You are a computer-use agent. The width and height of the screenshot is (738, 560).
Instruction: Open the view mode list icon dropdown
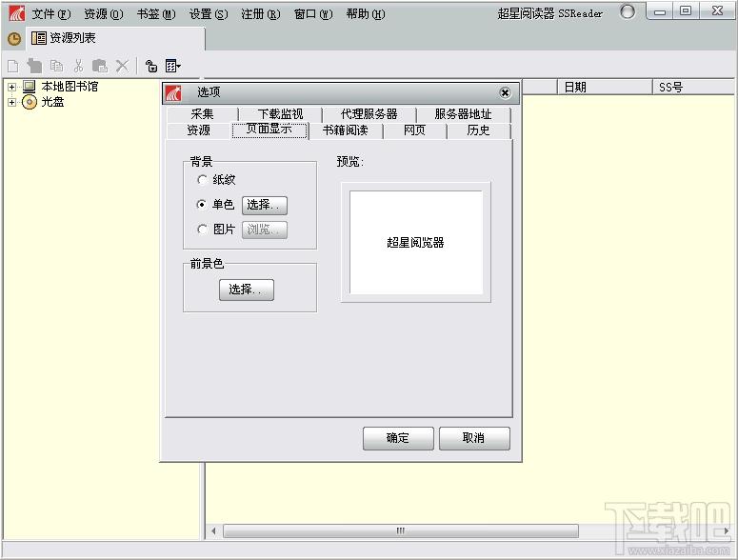tap(172, 66)
